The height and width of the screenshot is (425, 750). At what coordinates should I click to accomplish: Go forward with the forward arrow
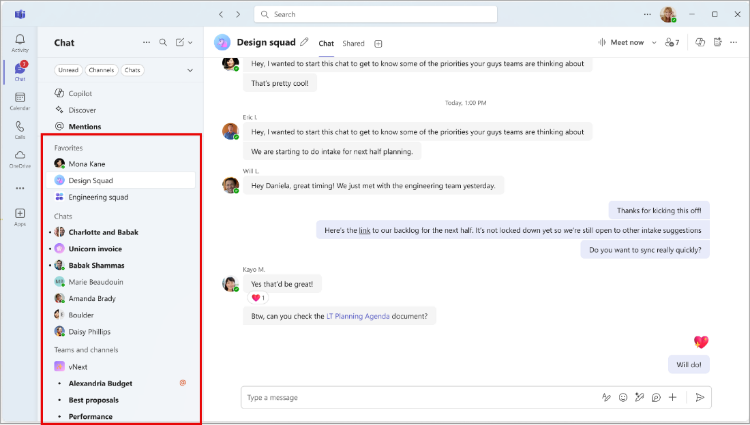pos(238,14)
